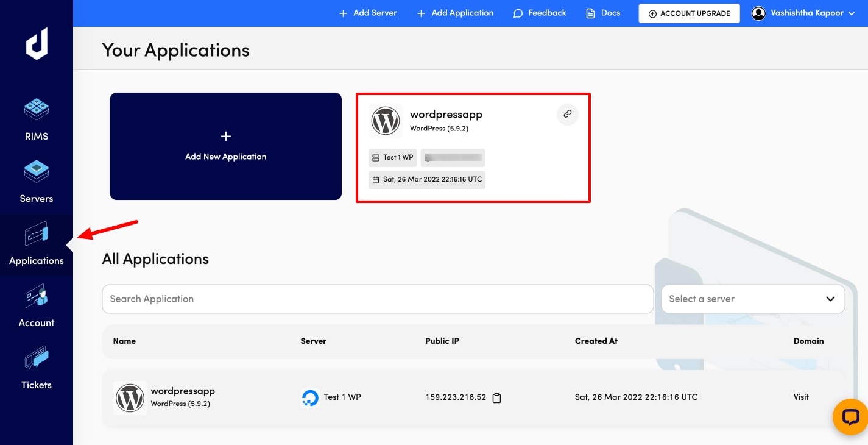Open the Vashishtha Kapoor user menu

pyautogui.click(x=803, y=13)
